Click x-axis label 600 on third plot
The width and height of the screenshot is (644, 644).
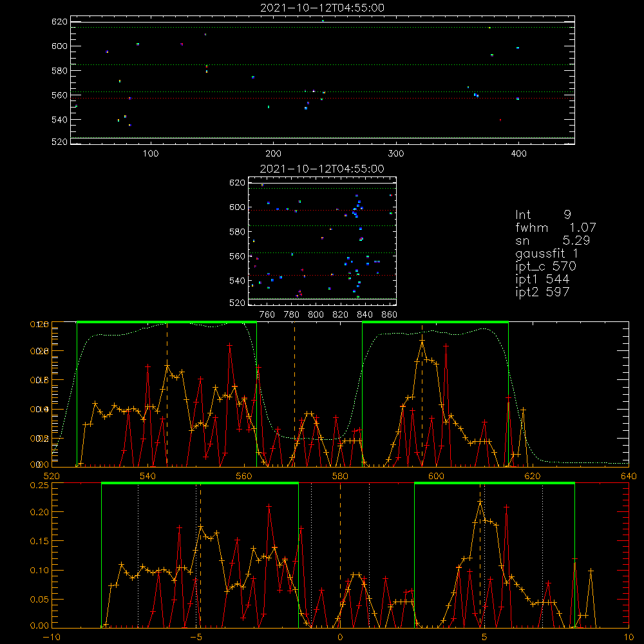click(436, 476)
